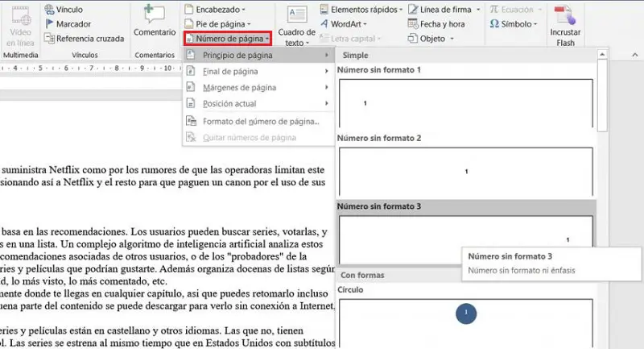Viewport: 644px width, 349px height.
Task: Select the Número sin formato 2 preview
Action: pos(466,171)
